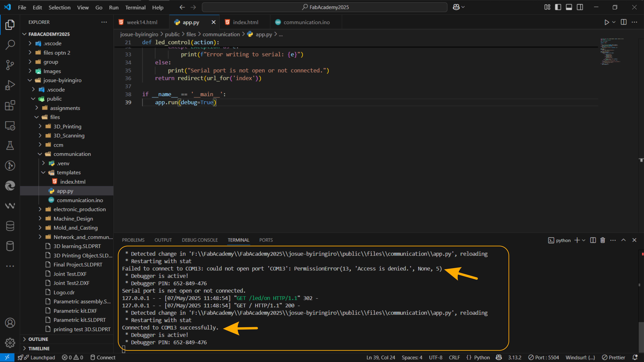Open the Explorer view in activity bar
644x362 pixels.
[x=10, y=25]
